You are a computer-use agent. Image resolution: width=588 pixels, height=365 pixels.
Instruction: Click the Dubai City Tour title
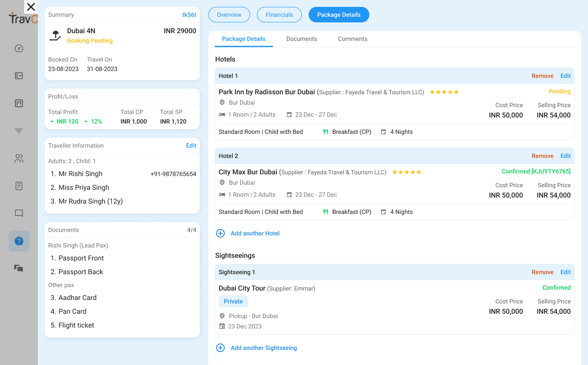pyautogui.click(x=242, y=288)
